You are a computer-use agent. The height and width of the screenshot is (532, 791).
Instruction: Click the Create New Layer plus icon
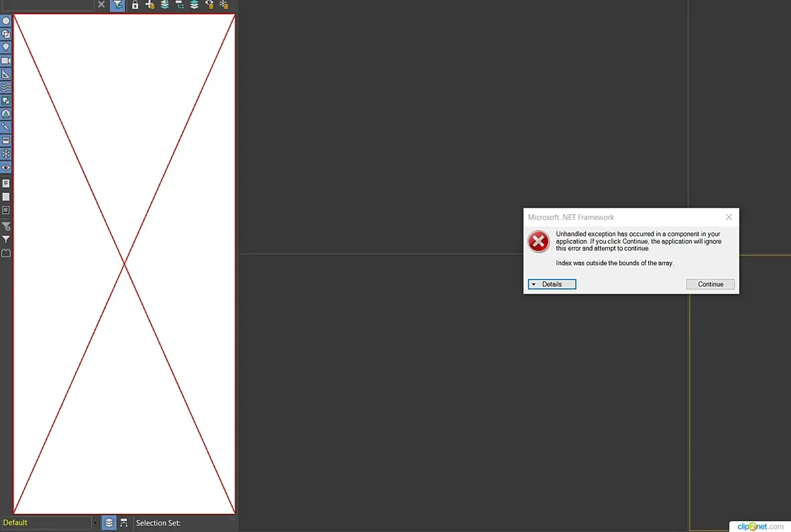click(150, 5)
